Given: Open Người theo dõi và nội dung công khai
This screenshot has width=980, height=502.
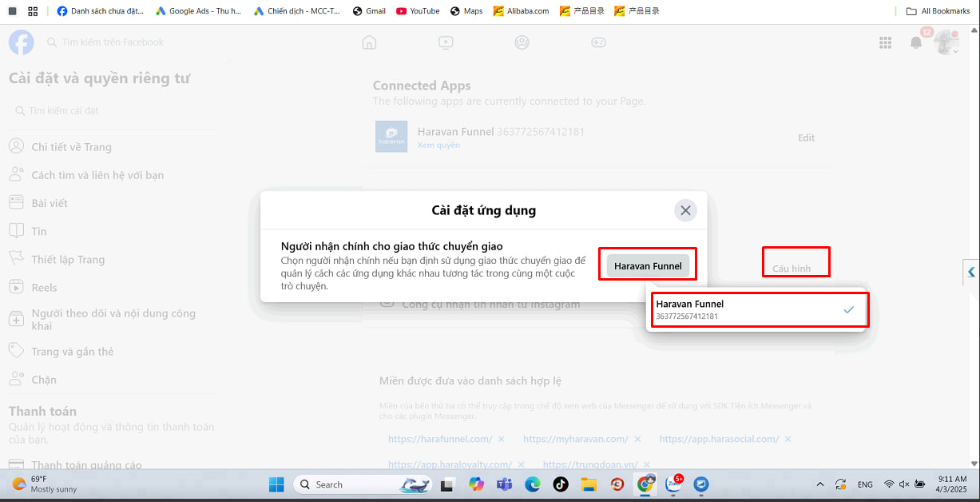Looking at the screenshot, I should [x=111, y=320].
